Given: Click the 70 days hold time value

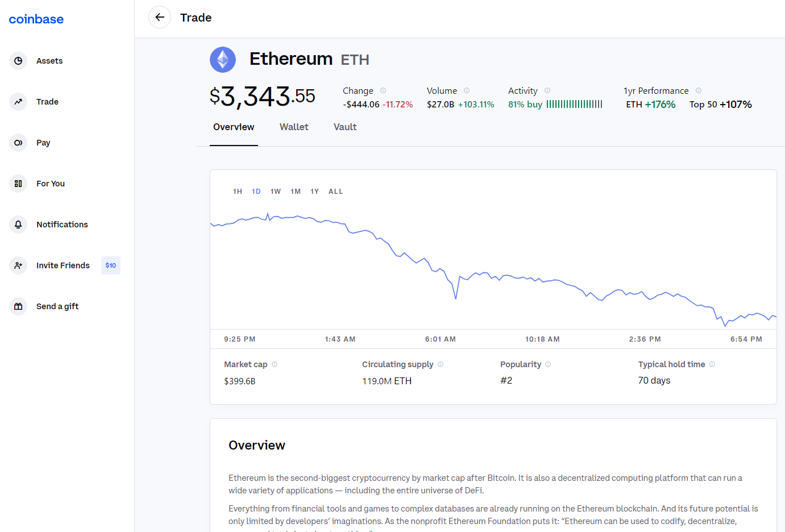Looking at the screenshot, I should point(654,381).
